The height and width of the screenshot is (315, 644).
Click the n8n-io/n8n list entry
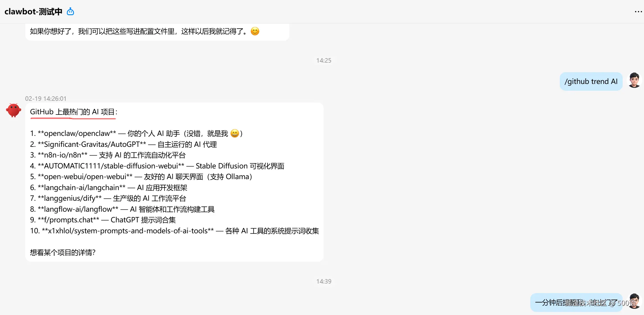point(108,155)
